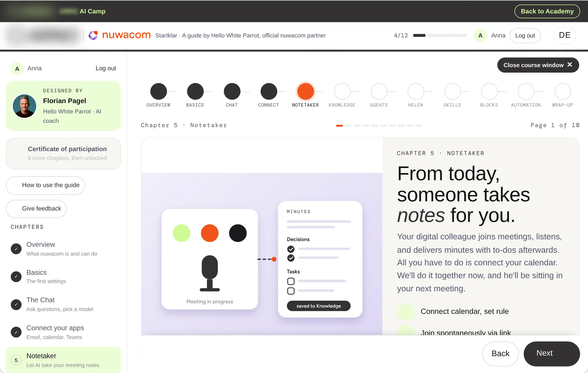The height and width of the screenshot is (373, 588).
Task: Click Anna's avatar in the sidebar
Action: 17,69
